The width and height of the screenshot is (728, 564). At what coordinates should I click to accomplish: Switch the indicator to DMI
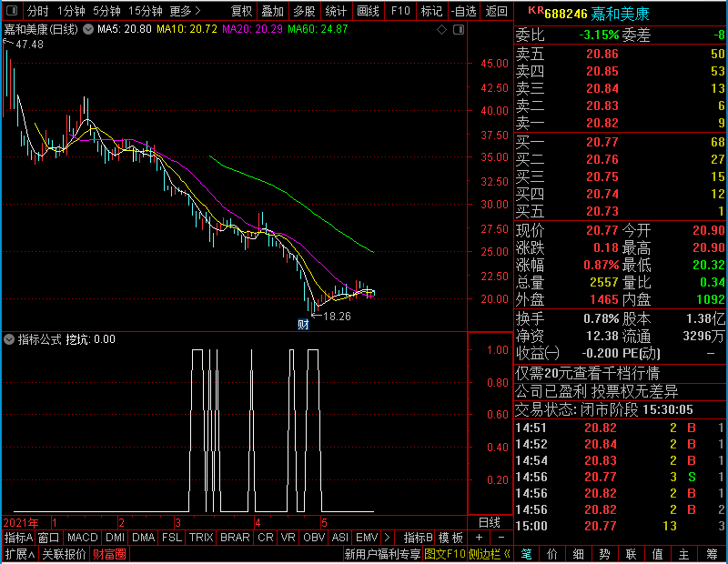click(116, 538)
